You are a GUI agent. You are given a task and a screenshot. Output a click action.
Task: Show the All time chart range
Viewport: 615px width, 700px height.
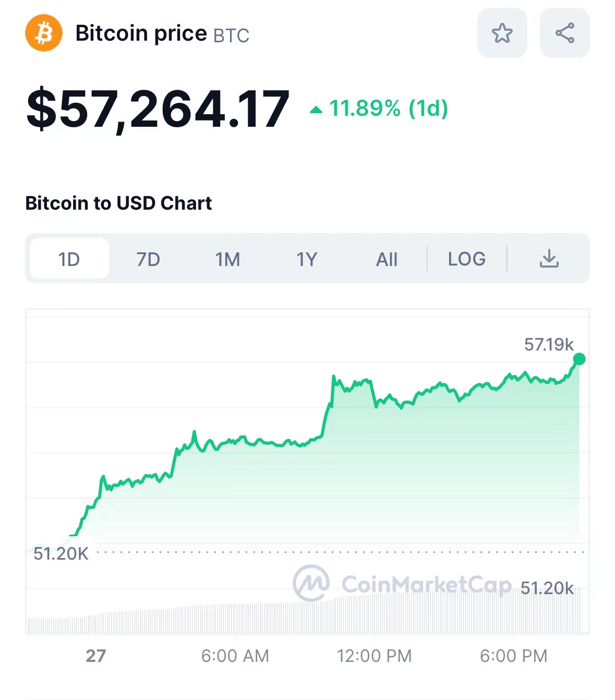tap(387, 259)
